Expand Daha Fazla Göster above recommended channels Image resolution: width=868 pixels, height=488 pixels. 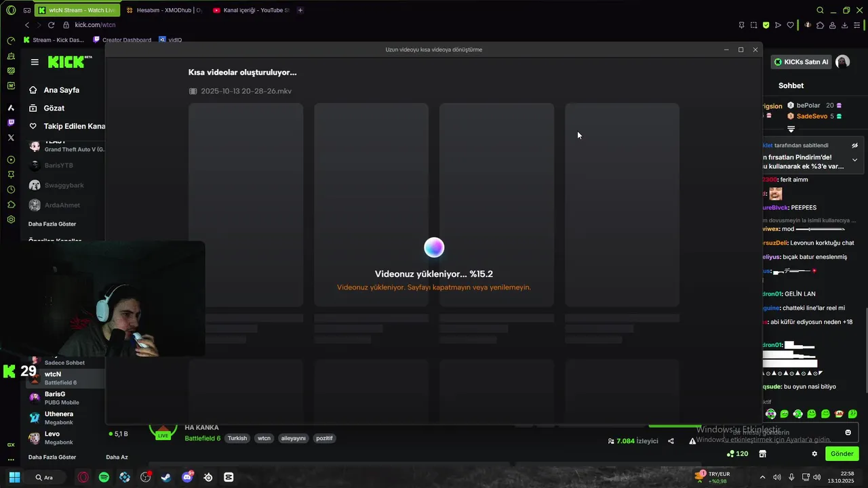tap(52, 224)
